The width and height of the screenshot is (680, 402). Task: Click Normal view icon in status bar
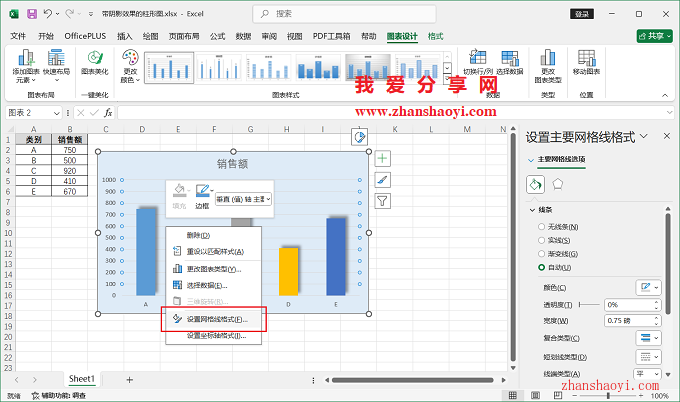tap(513, 395)
